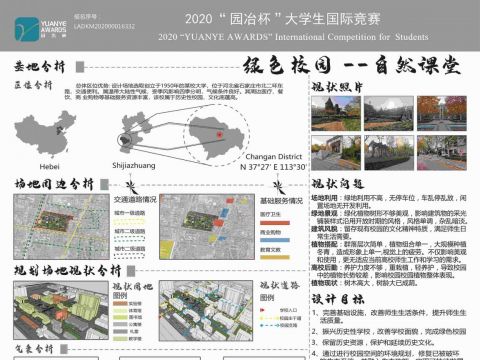
Task: Click the Shijiazhuang label
Action: (x=134, y=165)
